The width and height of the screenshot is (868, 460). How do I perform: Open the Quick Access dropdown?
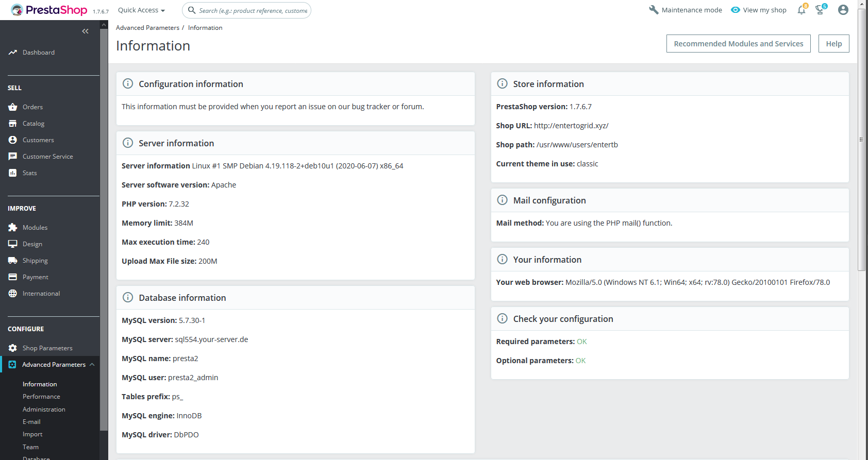[141, 10]
